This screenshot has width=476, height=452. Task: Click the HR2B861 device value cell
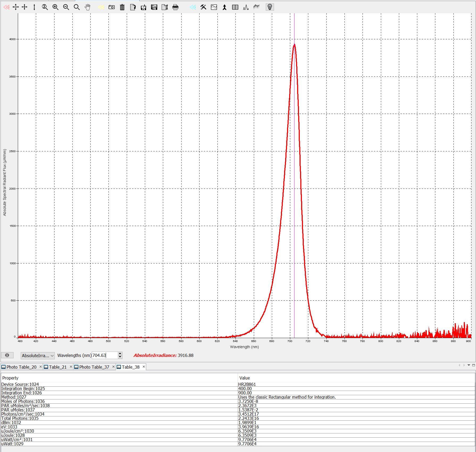click(x=356, y=384)
